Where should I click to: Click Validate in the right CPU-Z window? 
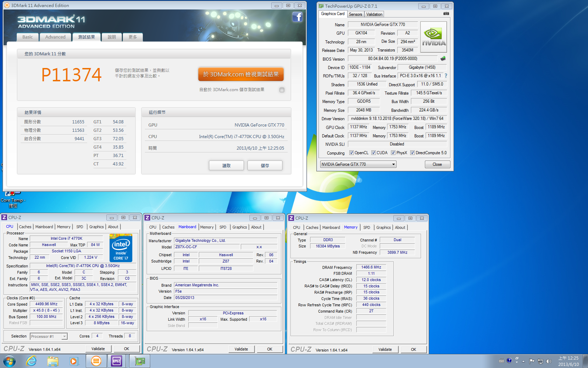(385, 349)
